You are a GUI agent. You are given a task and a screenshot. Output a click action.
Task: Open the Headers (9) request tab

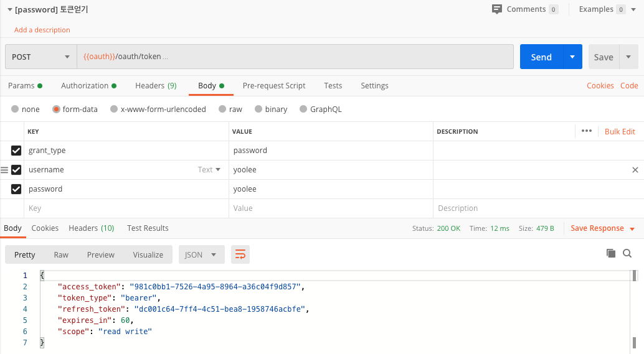(156, 86)
